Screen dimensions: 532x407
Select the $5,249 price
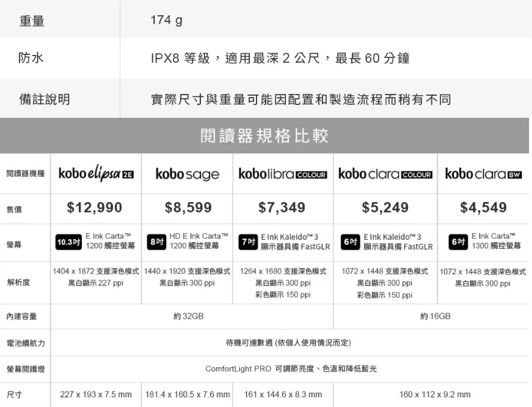[385, 207]
